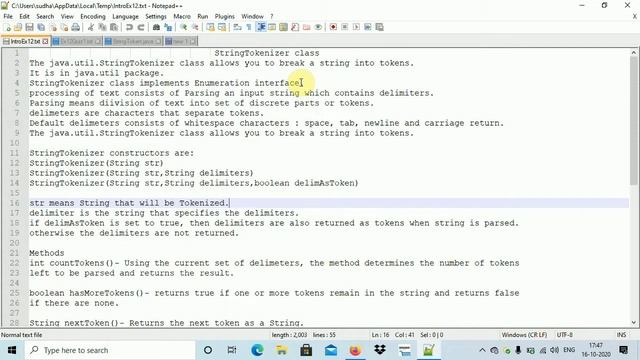
Task: Toggle the Function List panel icon
Action: (x=295, y=27)
